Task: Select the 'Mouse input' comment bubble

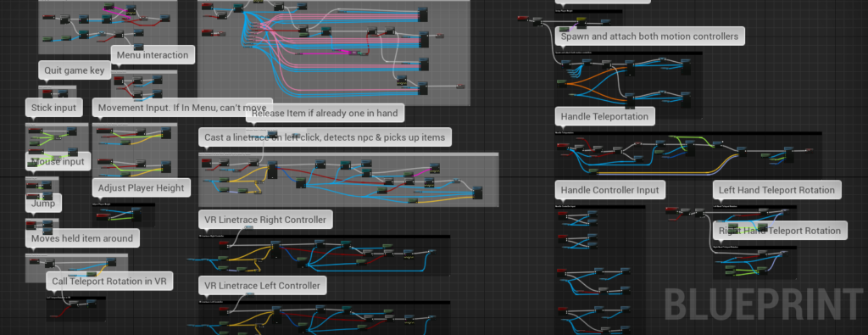Action: tap(58, 161)
